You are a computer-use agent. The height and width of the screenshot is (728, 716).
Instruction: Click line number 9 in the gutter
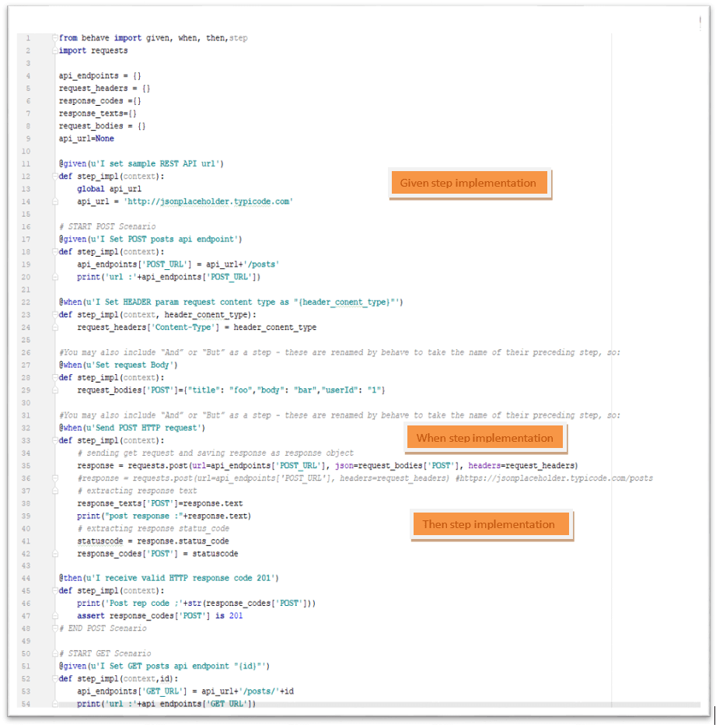tap(28, 138)
